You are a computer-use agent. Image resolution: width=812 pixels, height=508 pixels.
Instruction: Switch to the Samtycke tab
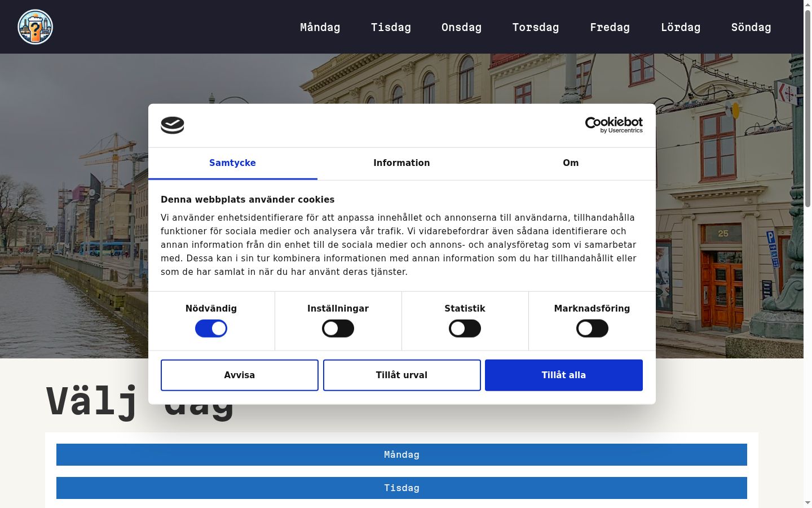(x=232, y=163)
